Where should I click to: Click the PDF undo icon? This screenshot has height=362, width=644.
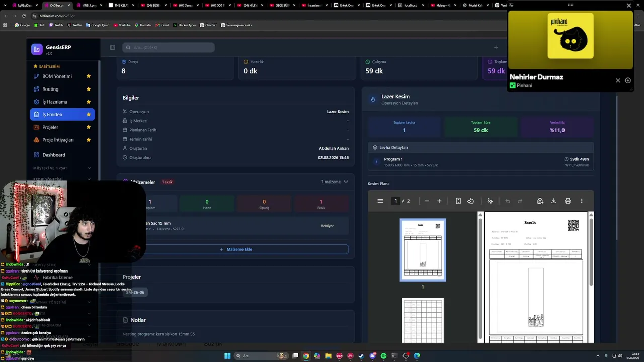508,201
